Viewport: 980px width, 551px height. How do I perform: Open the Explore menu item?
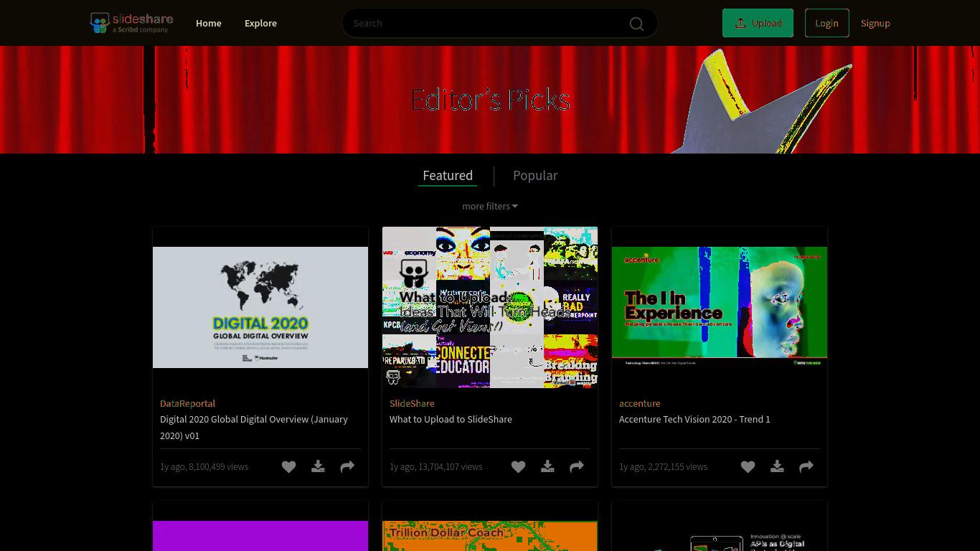click(260, 23)
